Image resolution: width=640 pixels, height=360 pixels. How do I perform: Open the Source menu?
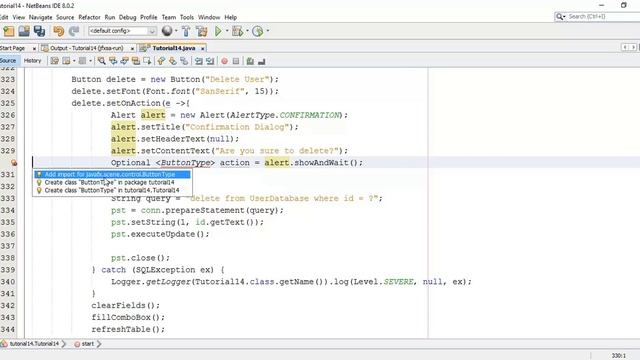point(65,17)
